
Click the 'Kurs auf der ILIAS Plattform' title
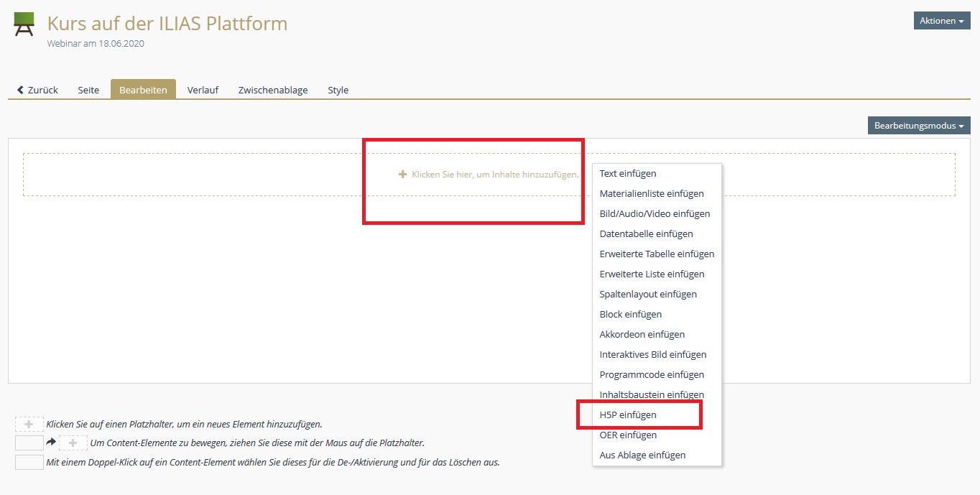point(167,24)
